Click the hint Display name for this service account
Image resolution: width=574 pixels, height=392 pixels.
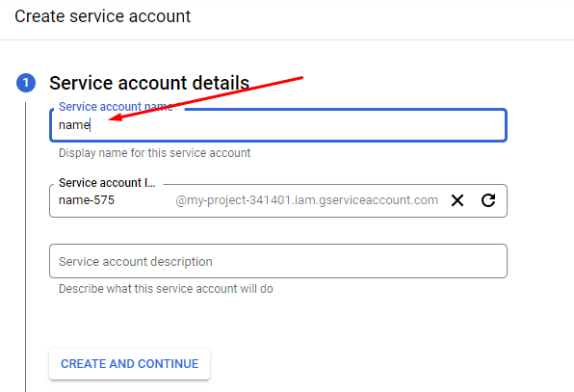154,152
